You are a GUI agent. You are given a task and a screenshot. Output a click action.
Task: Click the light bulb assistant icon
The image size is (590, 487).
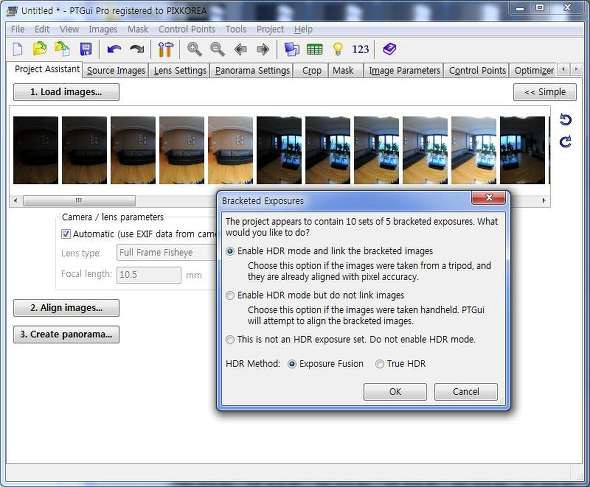pyautogui.click(x=338, y=49)
